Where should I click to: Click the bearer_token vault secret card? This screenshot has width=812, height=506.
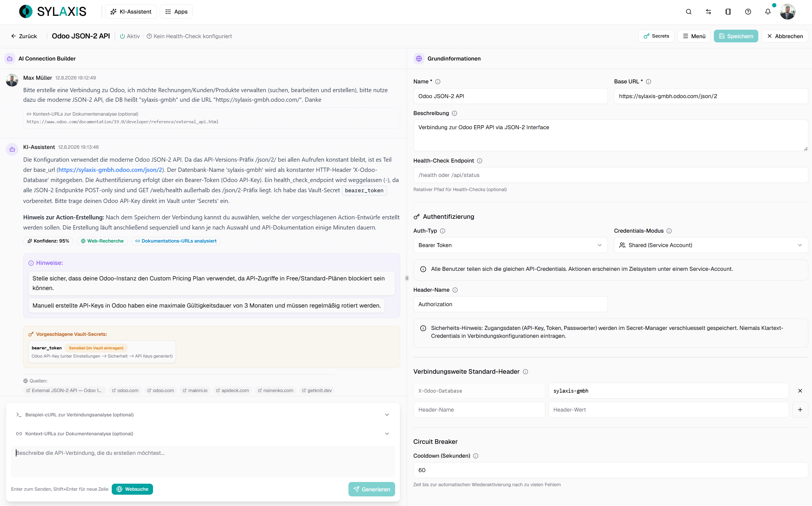[x=102, y=352]
